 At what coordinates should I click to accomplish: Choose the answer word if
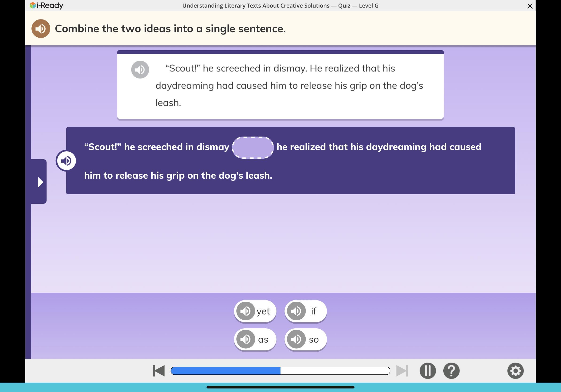pyautogui.click(x=314, y=311)
